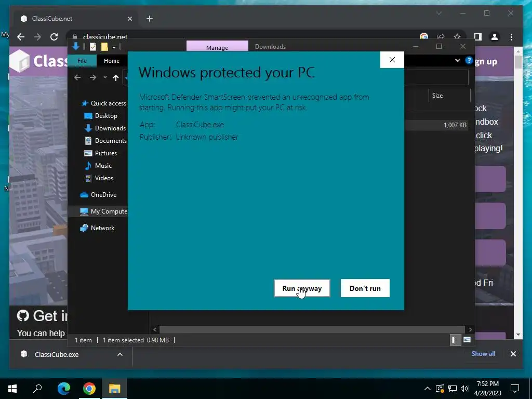Open taskbar search
Screen dimensions: 532x399
click(x=37, y=389)
